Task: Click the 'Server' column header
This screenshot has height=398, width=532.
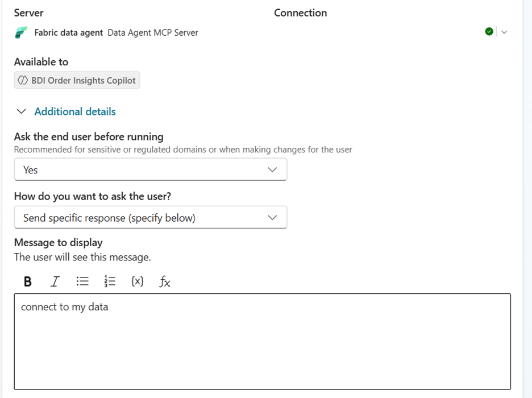Action: 28,13
